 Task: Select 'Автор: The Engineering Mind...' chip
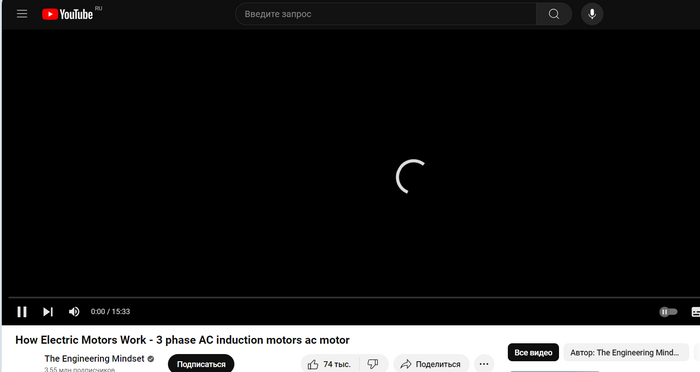[x=626, y=352]
